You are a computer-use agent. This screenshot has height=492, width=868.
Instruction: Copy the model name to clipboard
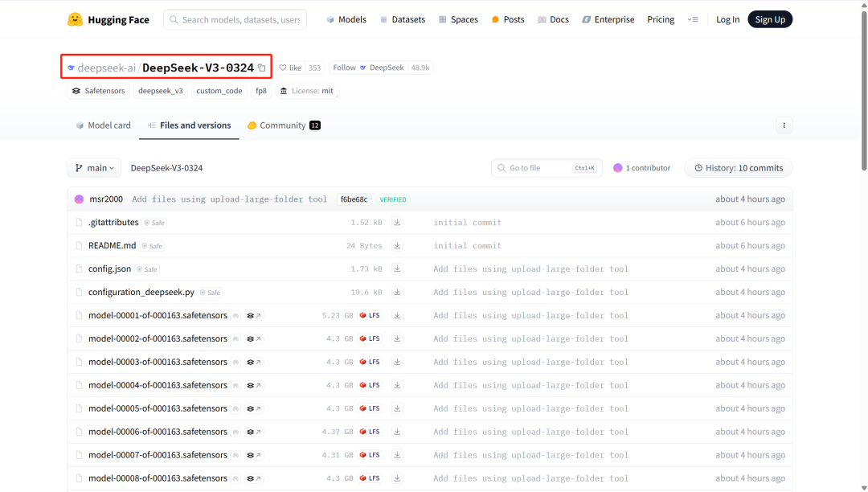pyautogui.click(x=262, y=68)
